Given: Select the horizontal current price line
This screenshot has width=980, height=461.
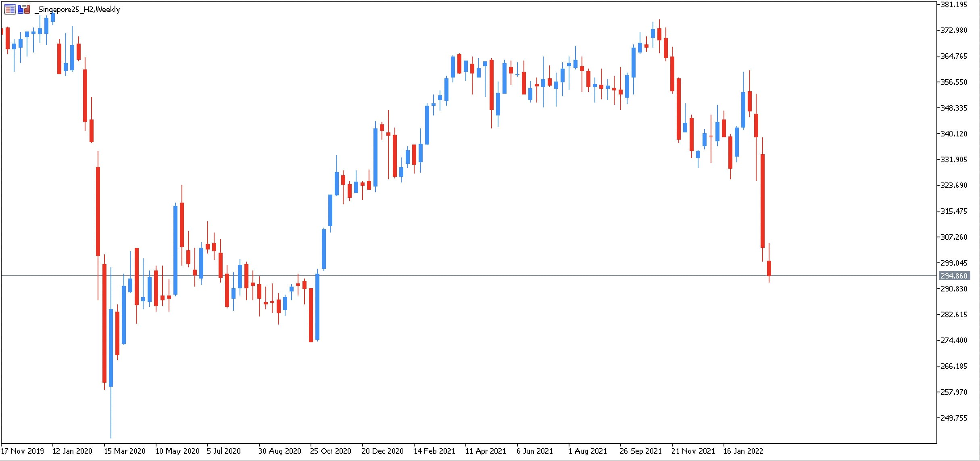Looking at the screenshot, I should tap(468, 276).
